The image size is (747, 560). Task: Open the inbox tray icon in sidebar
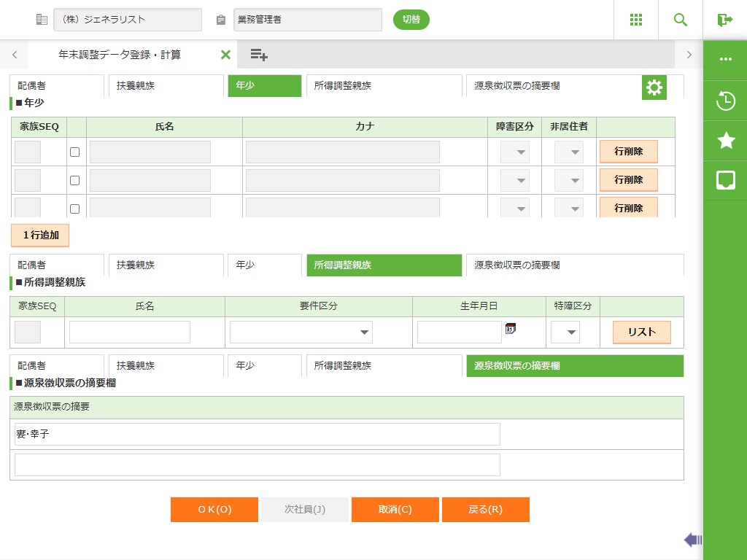tap(725, 180)
